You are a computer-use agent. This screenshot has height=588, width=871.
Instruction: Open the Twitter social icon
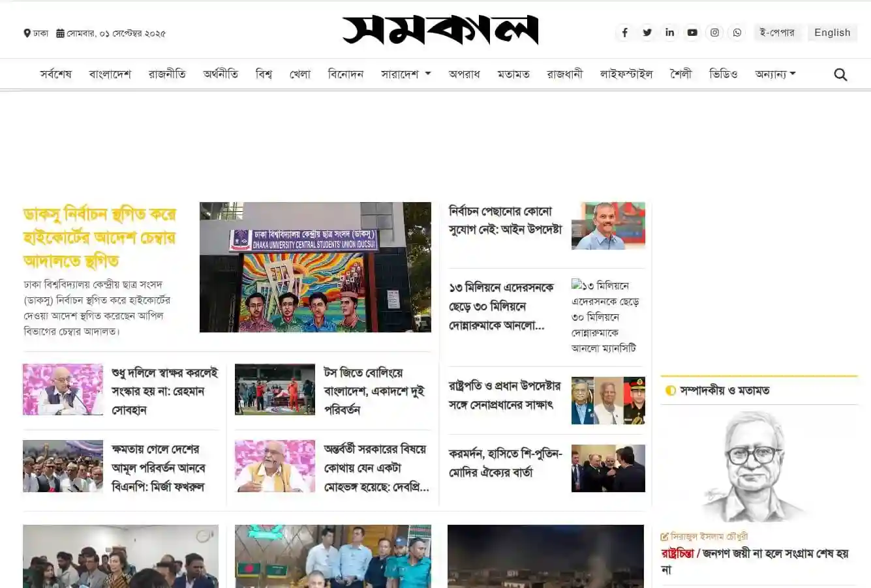coord(647,33)
